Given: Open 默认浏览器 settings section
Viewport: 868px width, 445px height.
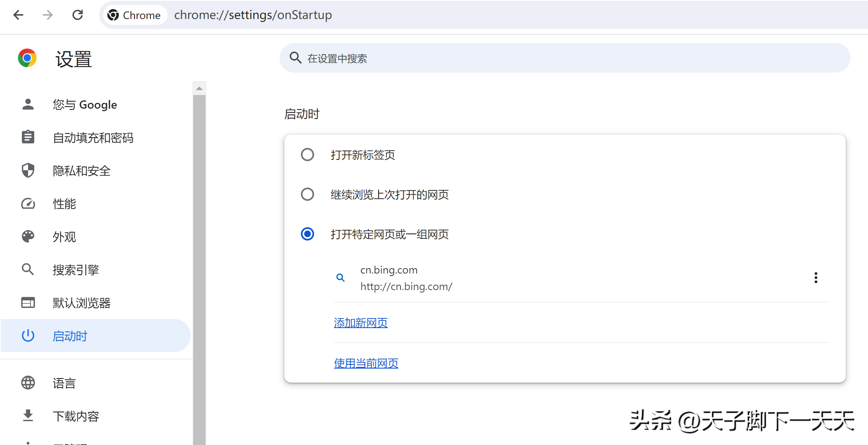Looking at the screenshot, I should click(82, 303).
